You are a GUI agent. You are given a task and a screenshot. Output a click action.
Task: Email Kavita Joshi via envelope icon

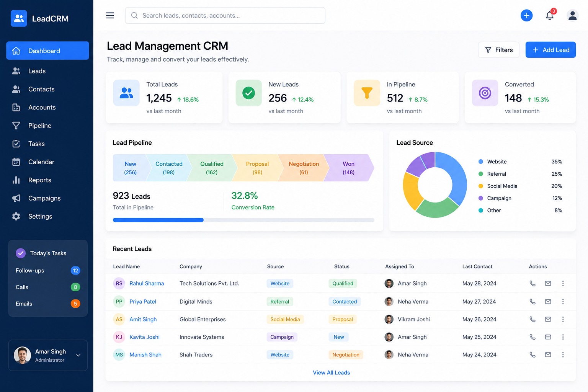coord(548,337)
